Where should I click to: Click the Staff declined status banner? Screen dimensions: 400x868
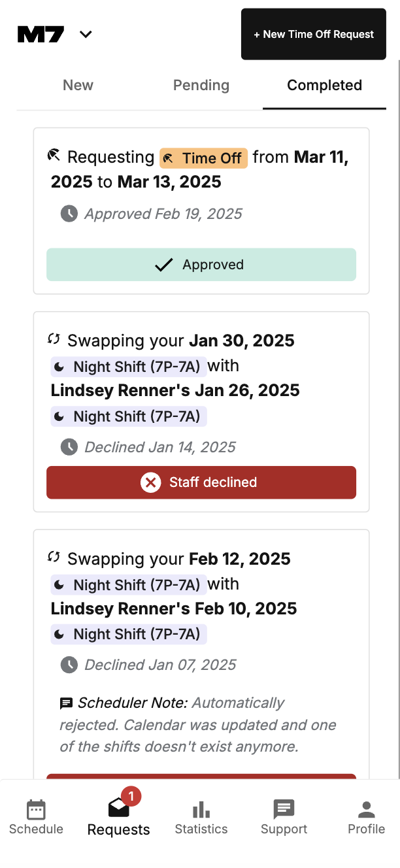201,482
